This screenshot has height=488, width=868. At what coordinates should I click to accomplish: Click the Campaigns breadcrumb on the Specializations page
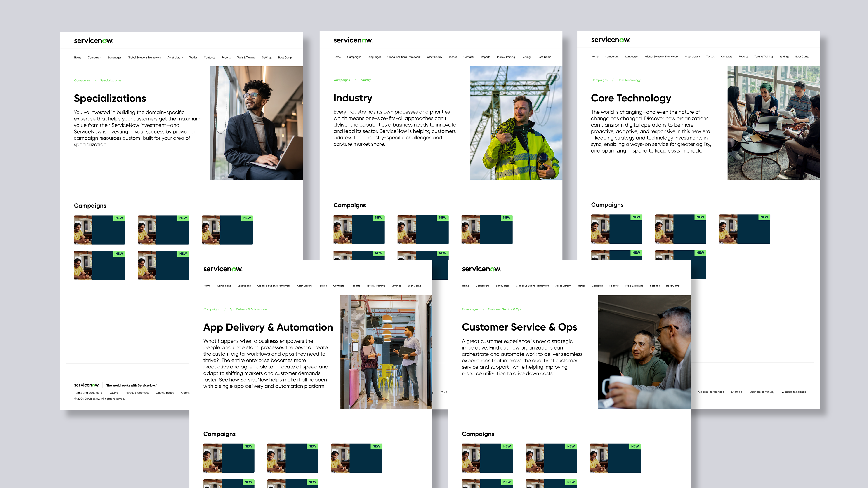click(82, 80)
